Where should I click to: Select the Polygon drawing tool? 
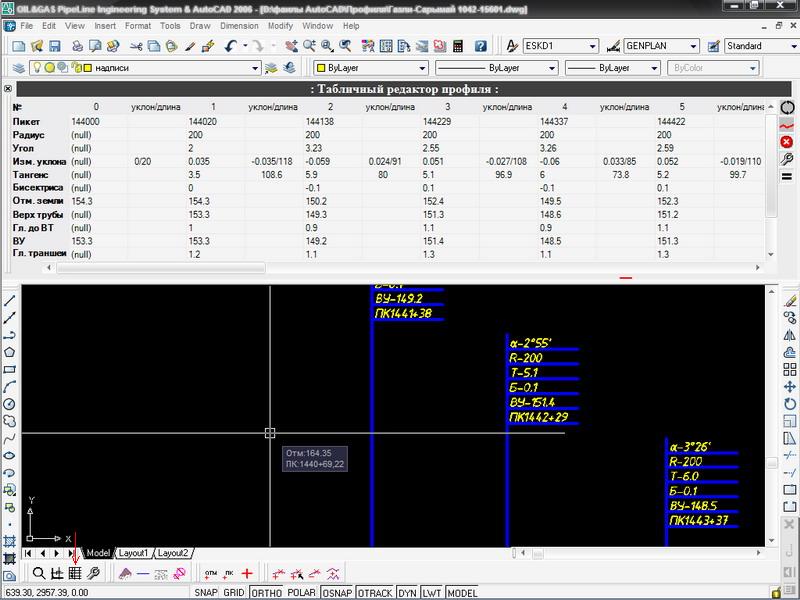[x=9, y=351]
